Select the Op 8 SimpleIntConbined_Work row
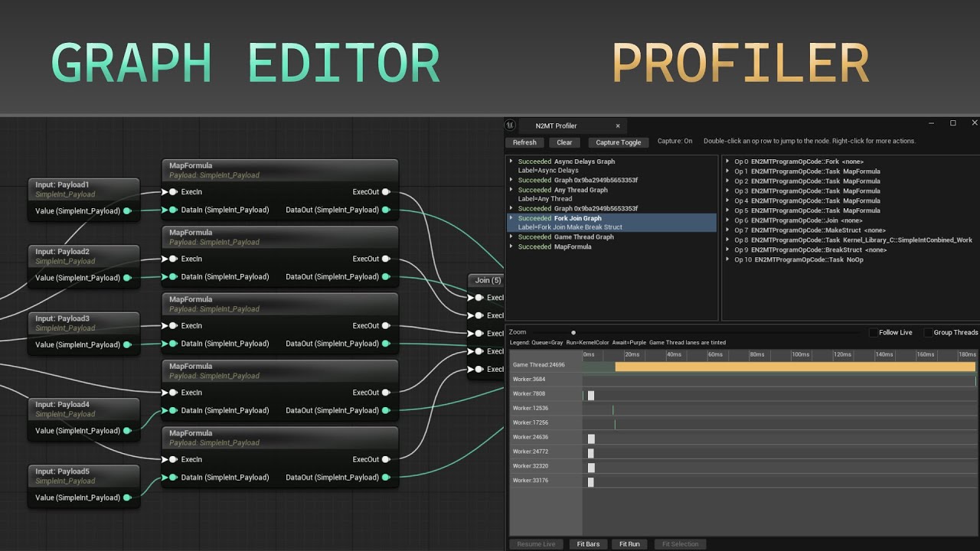The width and height of the screenshot is (980, 551). (x=851, y=240)
